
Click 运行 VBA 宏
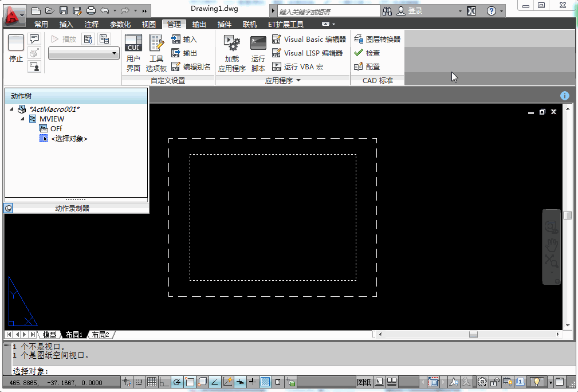point(297,66)
